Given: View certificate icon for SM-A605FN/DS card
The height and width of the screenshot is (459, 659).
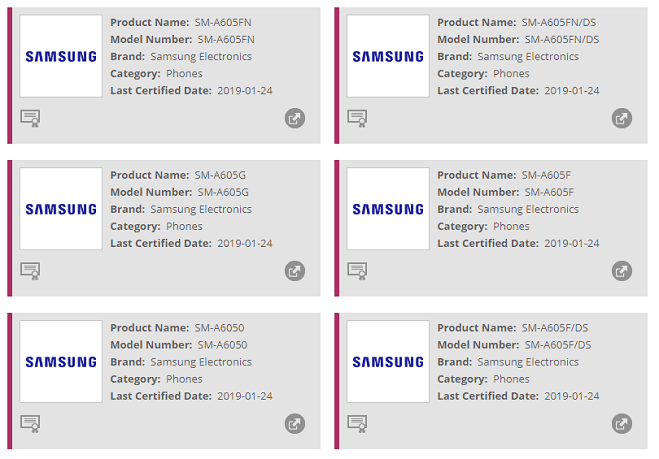Looking at the screenshot, I should [357, 118].
